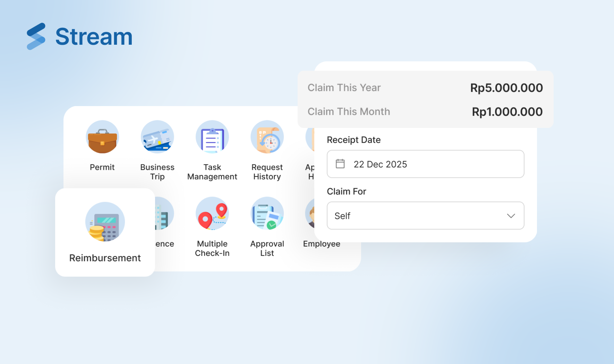Open the Receipt Date picker field
Image resolution: width=614 pixels, height=364 pixels.
point(425,164)
